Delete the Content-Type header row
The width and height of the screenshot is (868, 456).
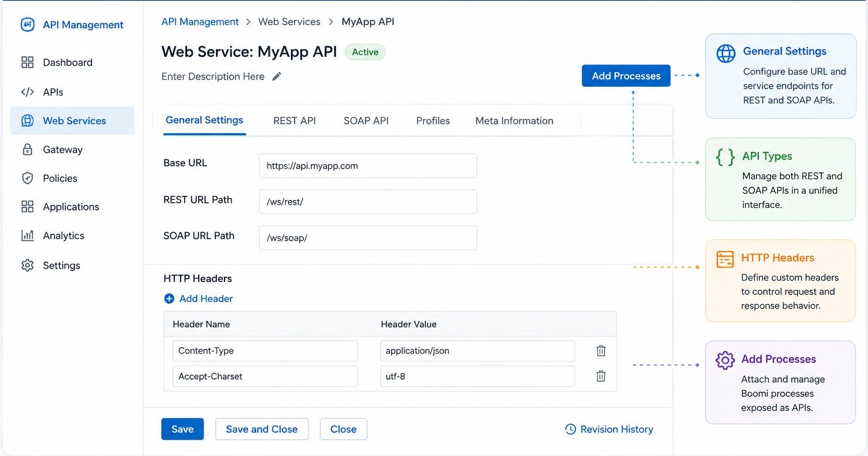pos(601,351)
